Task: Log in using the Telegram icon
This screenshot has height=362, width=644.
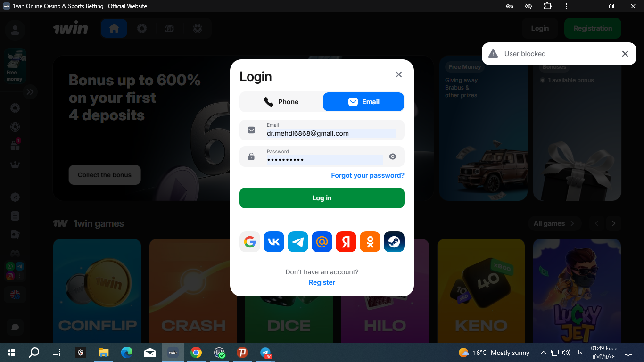Action: point(298,242)
